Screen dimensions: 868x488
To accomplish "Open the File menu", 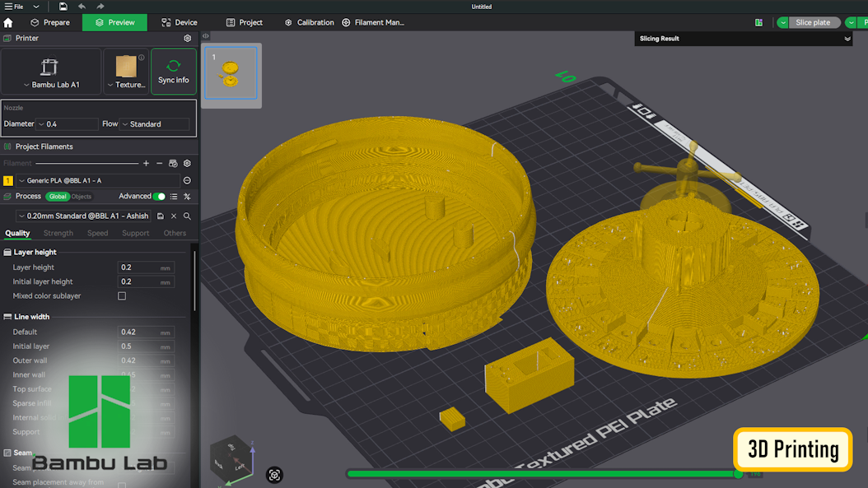I will 14,7.
